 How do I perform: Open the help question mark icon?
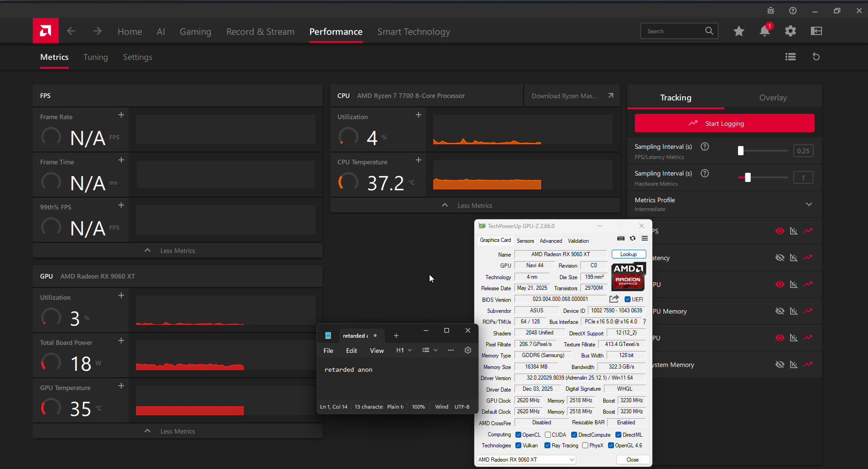[x=793, y=11]
